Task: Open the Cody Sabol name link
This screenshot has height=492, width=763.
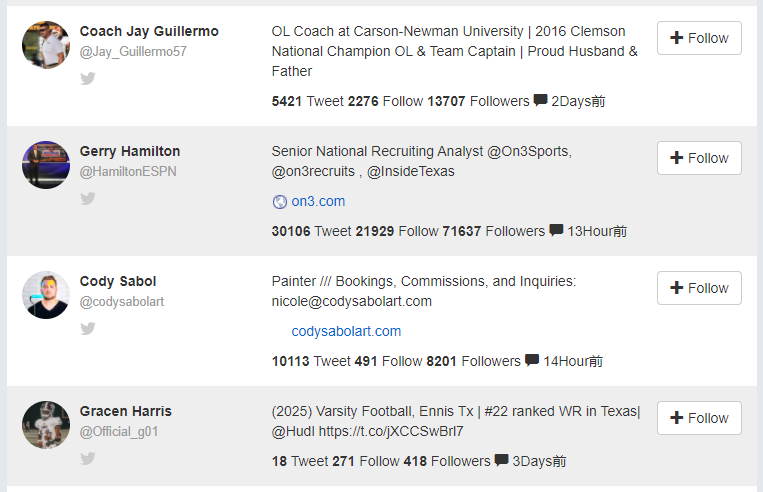Action: tap(118, 281)
